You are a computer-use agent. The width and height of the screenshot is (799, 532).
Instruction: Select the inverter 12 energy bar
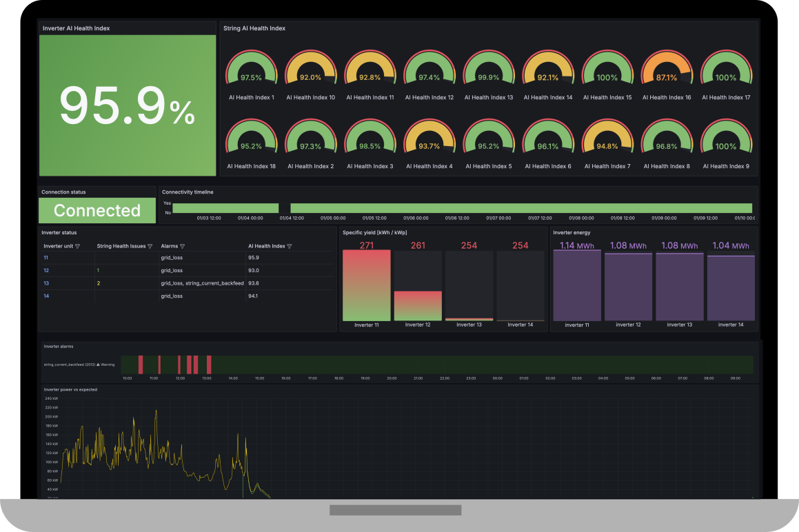[x=628, y=287]
